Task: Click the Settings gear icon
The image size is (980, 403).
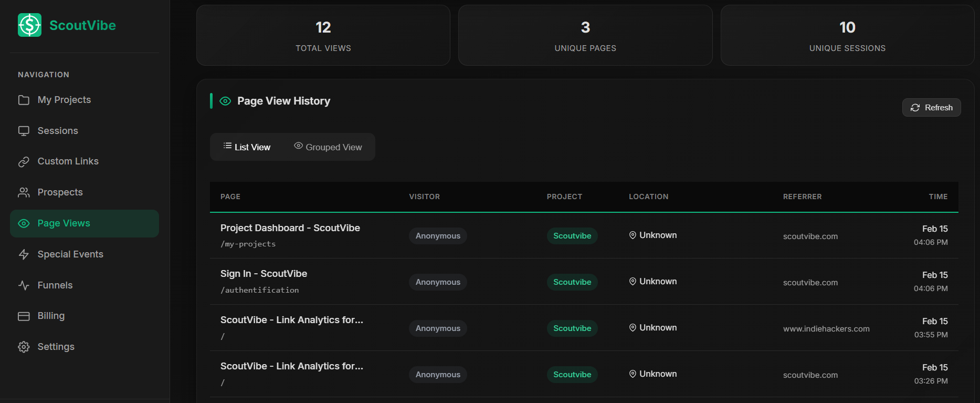Action: click(x=24, y=347)
